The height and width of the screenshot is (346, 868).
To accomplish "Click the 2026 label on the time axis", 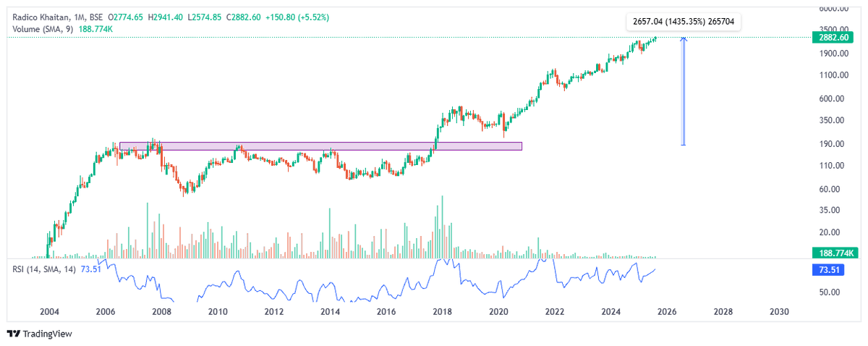I will [x=667, y=312].
